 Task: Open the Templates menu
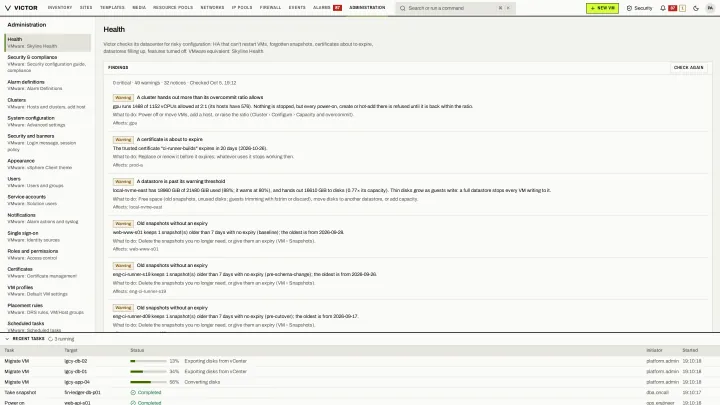pos(112,8)
